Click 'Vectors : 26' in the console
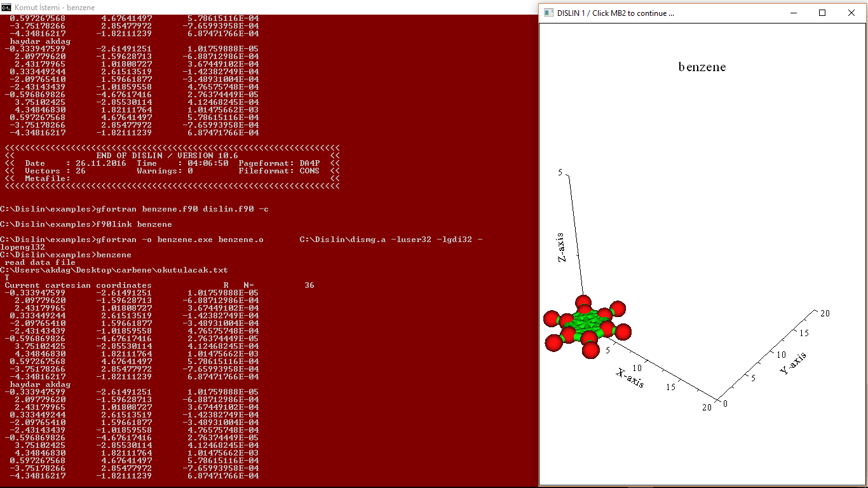 [x=55, y=171]
